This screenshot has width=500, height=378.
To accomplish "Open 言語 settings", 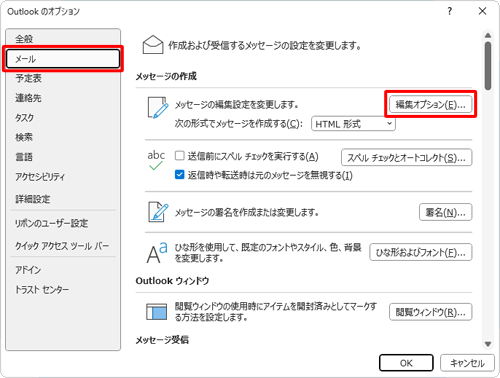I will [x=63, y=157].
